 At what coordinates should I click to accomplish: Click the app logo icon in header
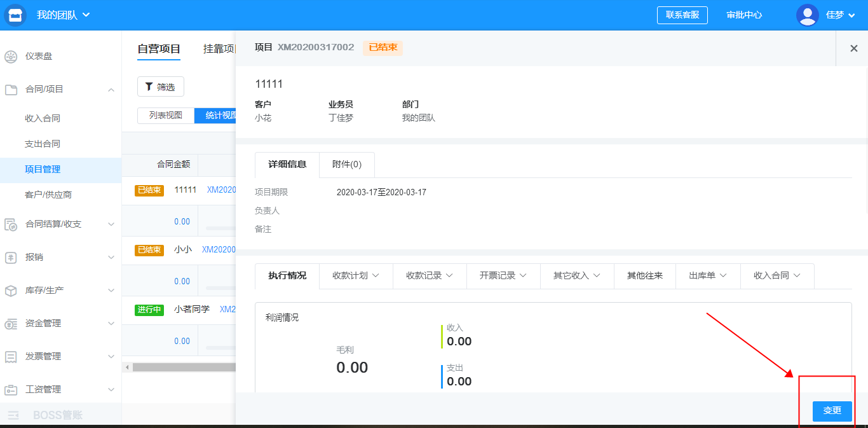(15, 15)
